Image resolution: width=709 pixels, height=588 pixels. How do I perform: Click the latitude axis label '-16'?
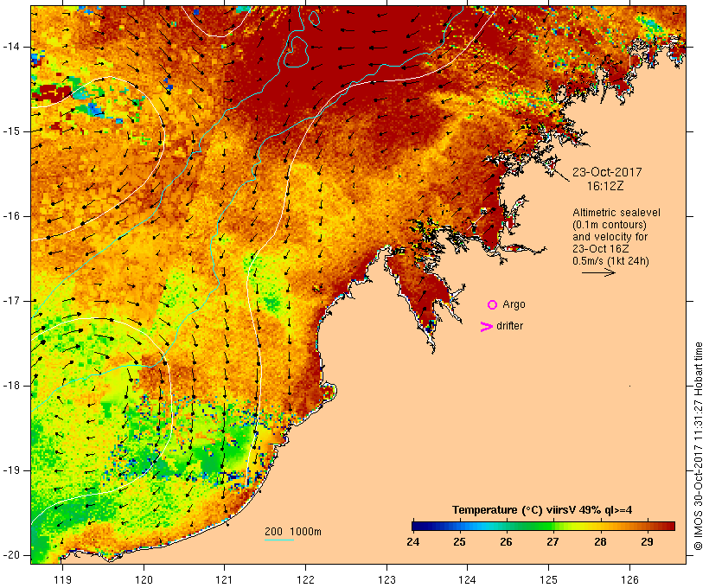[x=11, y=216]
